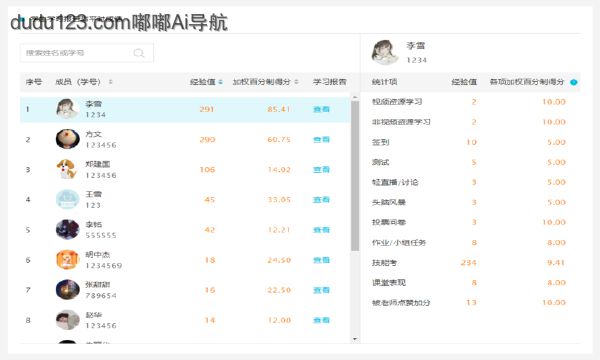Open 查看 report link for 王雪
Image resolution: width=600 pixels, height=360 pixels.
pyautogui.click(x=321, y=200)
